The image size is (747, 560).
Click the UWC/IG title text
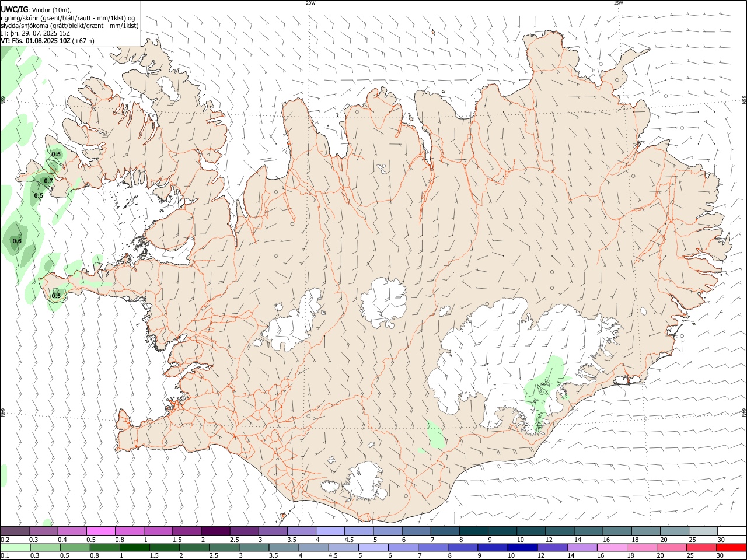(14, 10)
